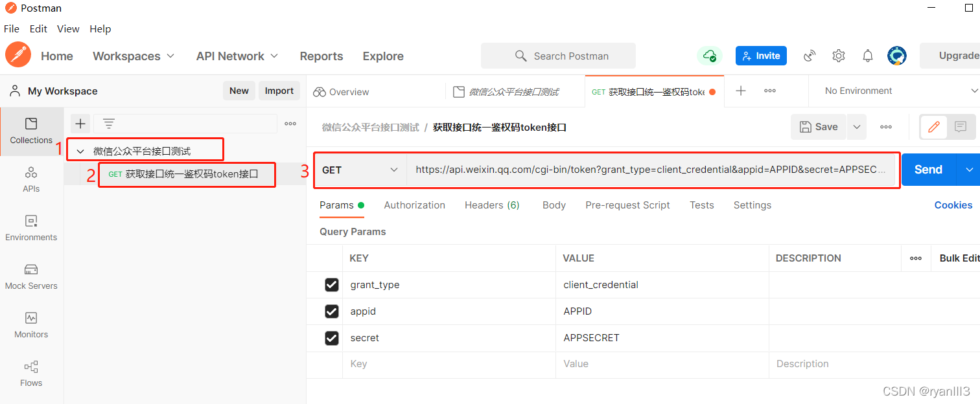Open the capture requests satellite icon
Screen dimensions: 980x404
coord(810,56)
